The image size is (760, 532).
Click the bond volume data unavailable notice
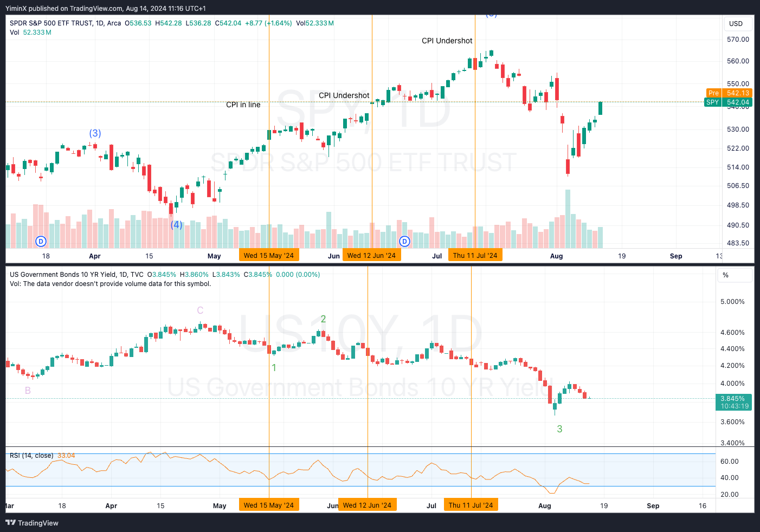[110, 284]
